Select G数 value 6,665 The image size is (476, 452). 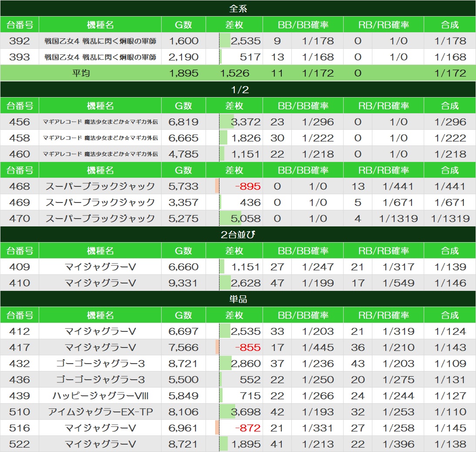pos(184,138)
